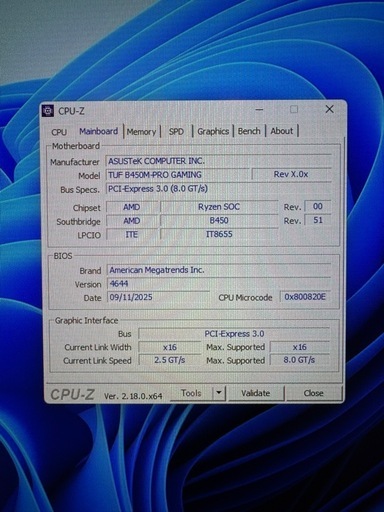Click the Ver. 2.18.0.x64 version text
The height and width of the screenshot is (512, 384).
point(133,396)
